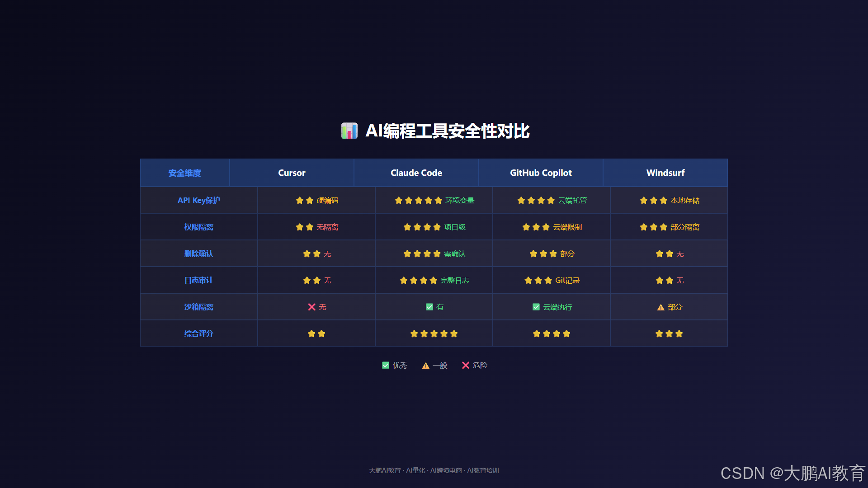
Task: Click the green check icon beside 云端执行
Action: (x=536, y=307)
